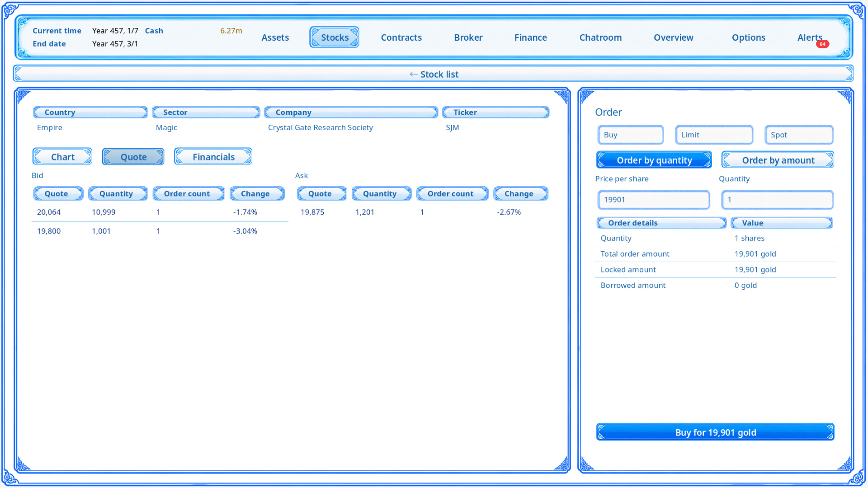The height and width of the screenshot is (488, 868).
Task: Open the Limit order type dropdown
Action: (714, 135)
